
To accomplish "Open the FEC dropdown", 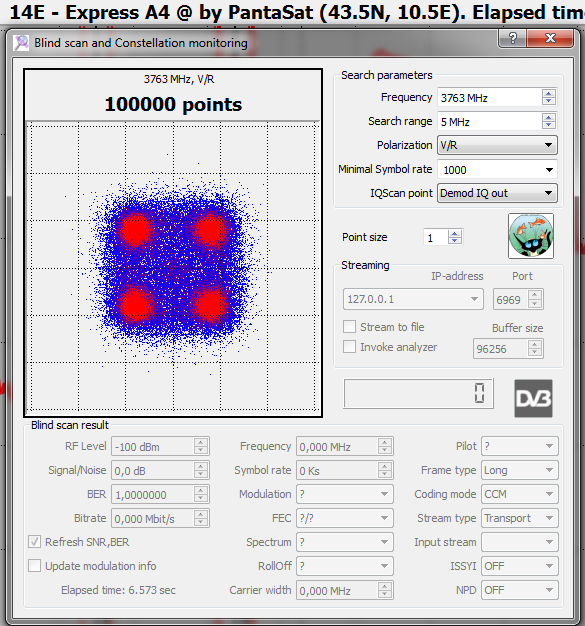I will pyautogui.click(x=345, y=518).
